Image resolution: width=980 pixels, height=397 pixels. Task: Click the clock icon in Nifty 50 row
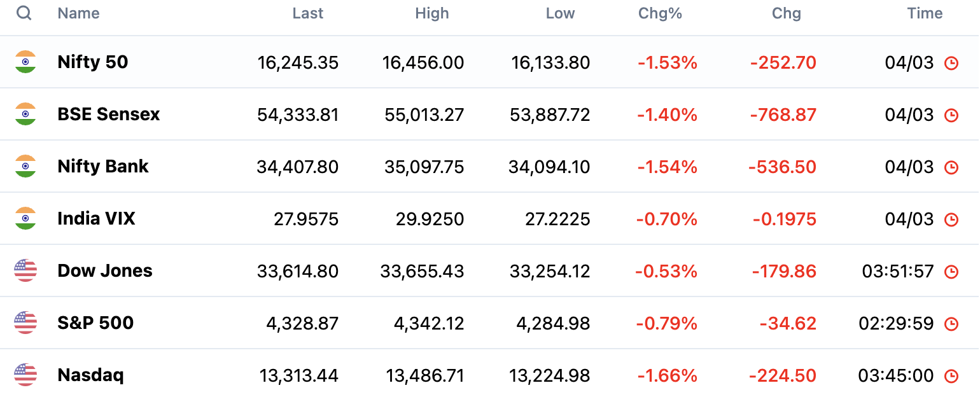tap(951, 63)
